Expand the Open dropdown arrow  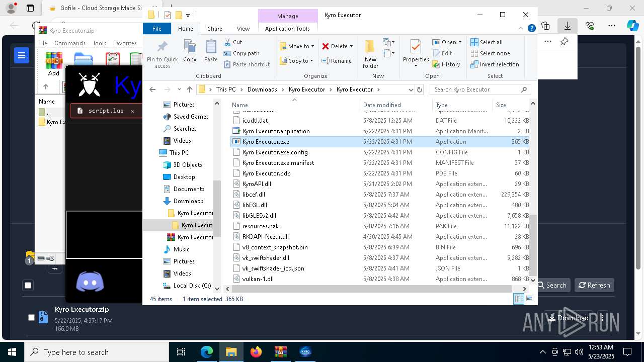tap(460, 42)
